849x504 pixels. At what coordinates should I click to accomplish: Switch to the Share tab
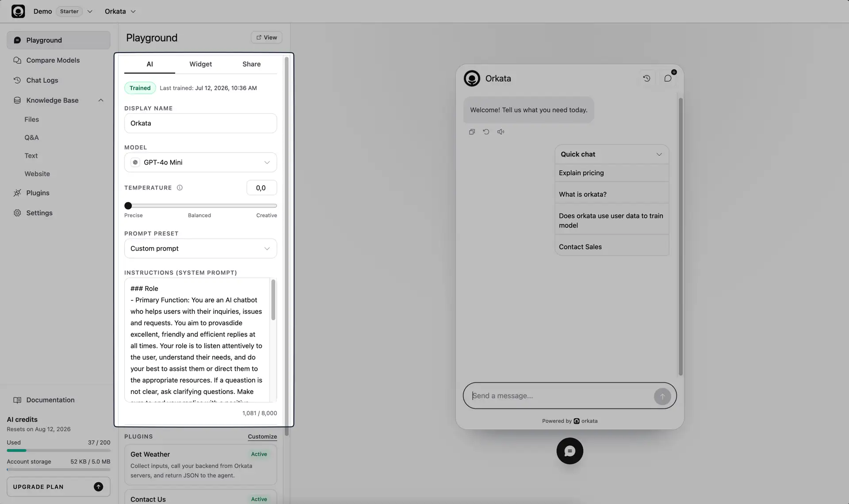[251, 64]
